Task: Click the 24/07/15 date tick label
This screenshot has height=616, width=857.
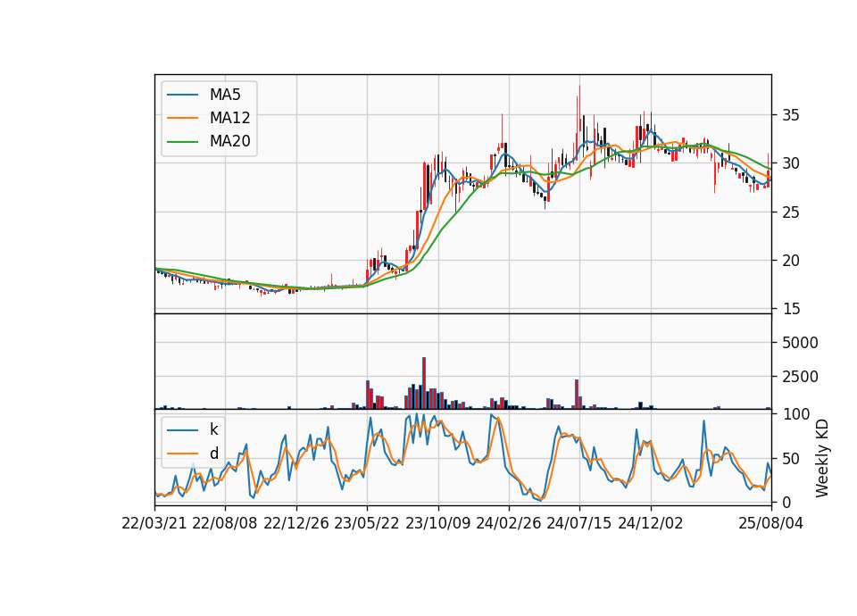Action: (x=579, y=523)
